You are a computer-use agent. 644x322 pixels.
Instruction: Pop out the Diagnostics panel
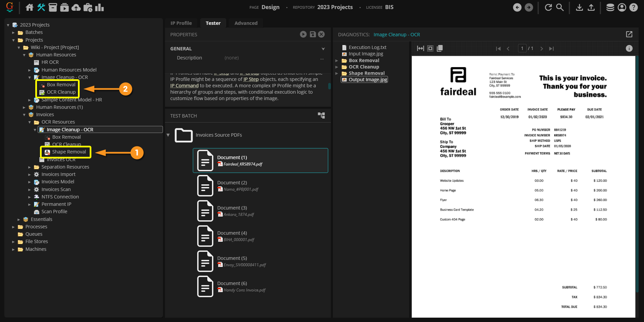pyautogui.click(x=629, y=34)
